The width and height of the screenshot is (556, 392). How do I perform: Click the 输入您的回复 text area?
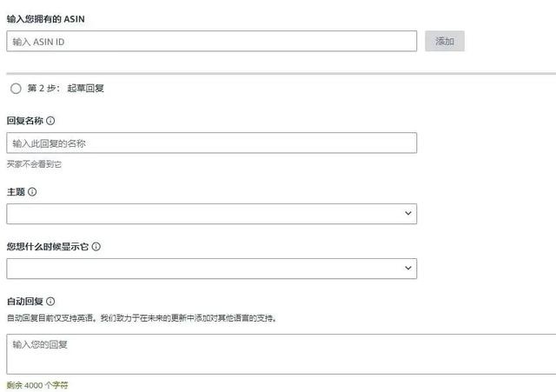coord(281,354)
